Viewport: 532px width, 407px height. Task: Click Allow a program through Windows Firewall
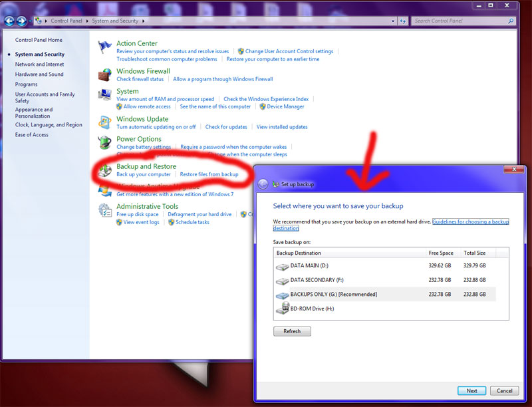(223, 79)
